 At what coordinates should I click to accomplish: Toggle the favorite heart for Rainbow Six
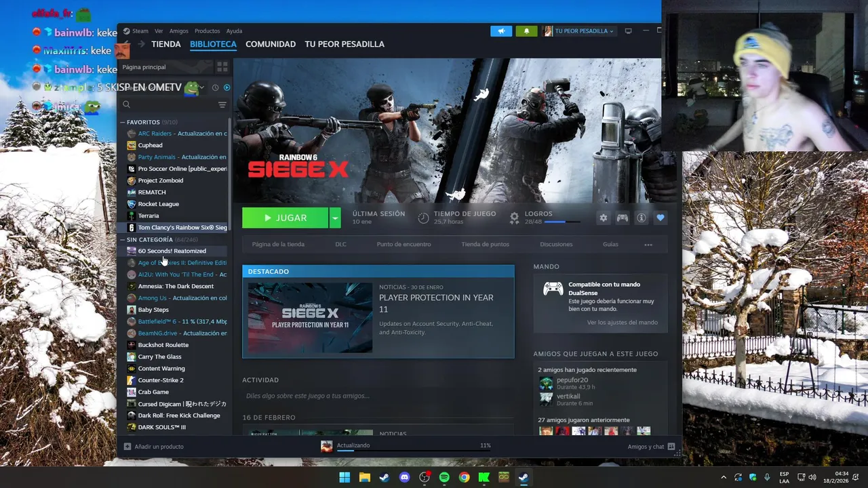(660, 218)
